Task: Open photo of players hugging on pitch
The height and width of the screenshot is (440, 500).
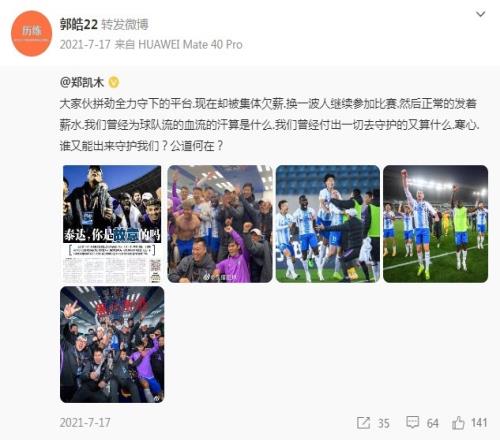Action: click(328, 224)
